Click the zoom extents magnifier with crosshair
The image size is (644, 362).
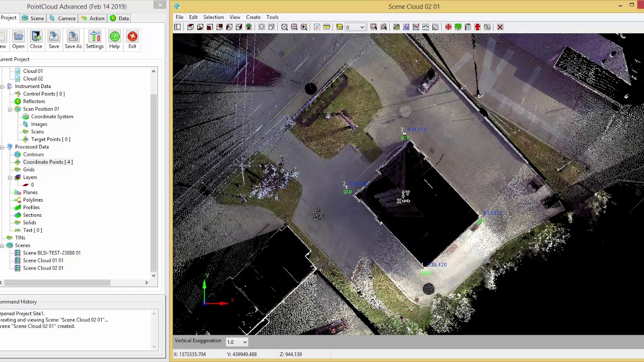[x=294, y=27]
